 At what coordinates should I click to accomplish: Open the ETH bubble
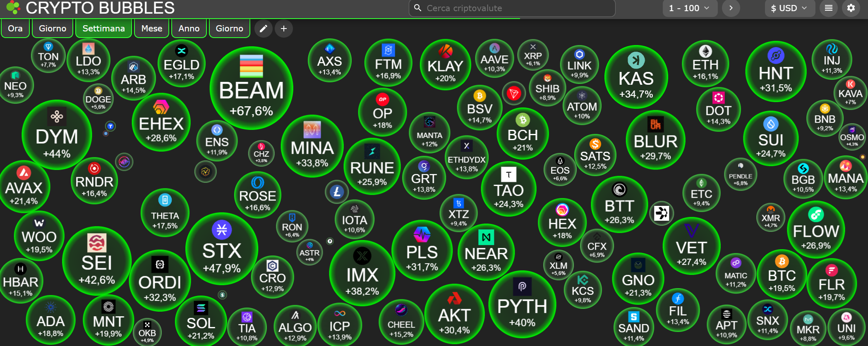pos(705,63)
